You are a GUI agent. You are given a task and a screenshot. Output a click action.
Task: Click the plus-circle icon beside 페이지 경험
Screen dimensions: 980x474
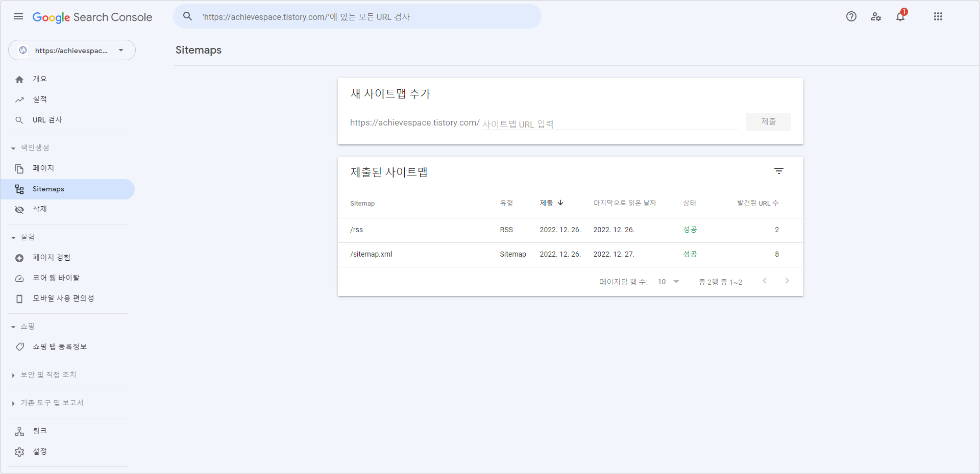click(19, 258)
